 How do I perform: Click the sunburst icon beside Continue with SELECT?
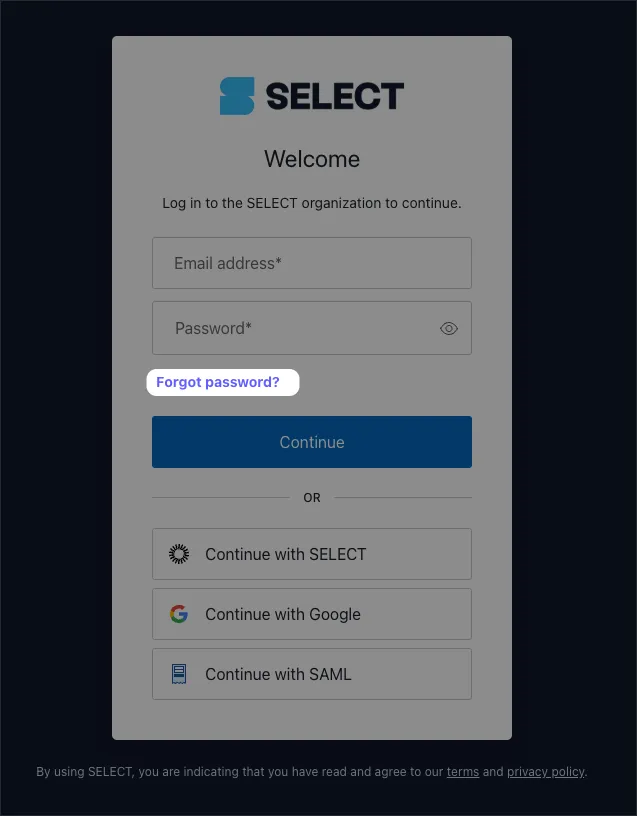(179, 554)
